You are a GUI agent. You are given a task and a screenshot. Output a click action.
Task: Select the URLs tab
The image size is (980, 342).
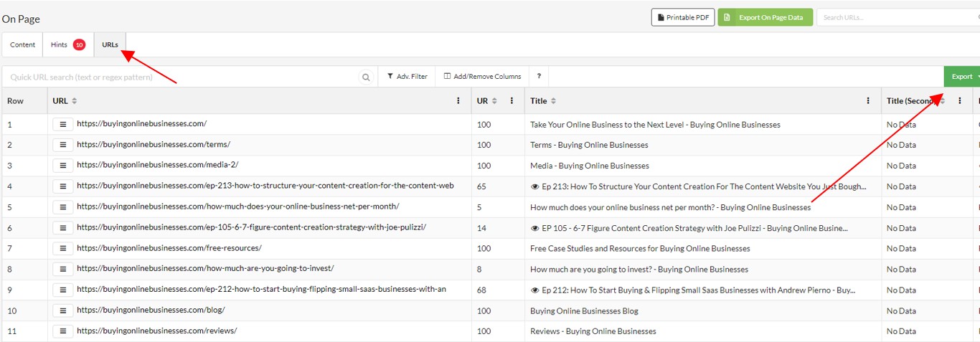coord(110,44)
